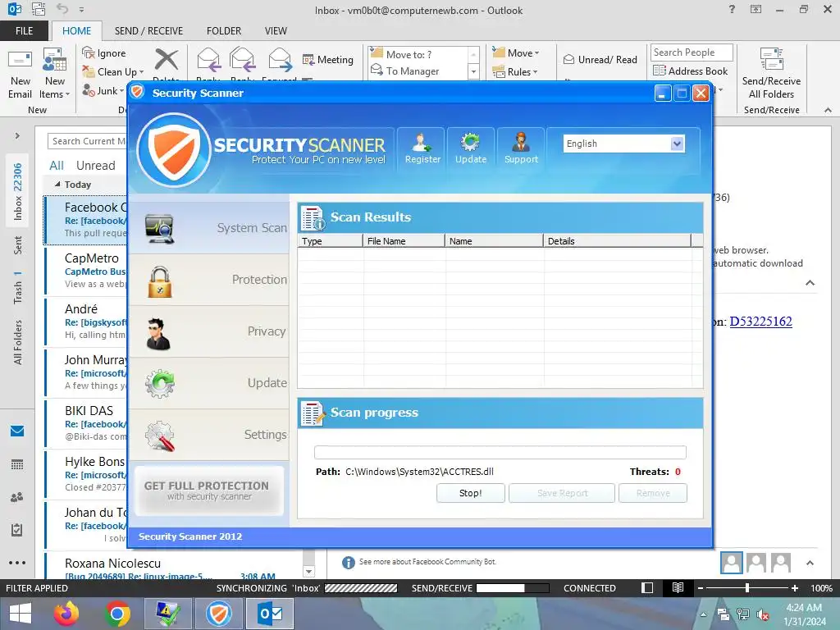Screen dimensions: 840x630
Task: Click the scan progress bar
Action: (500, 452)
